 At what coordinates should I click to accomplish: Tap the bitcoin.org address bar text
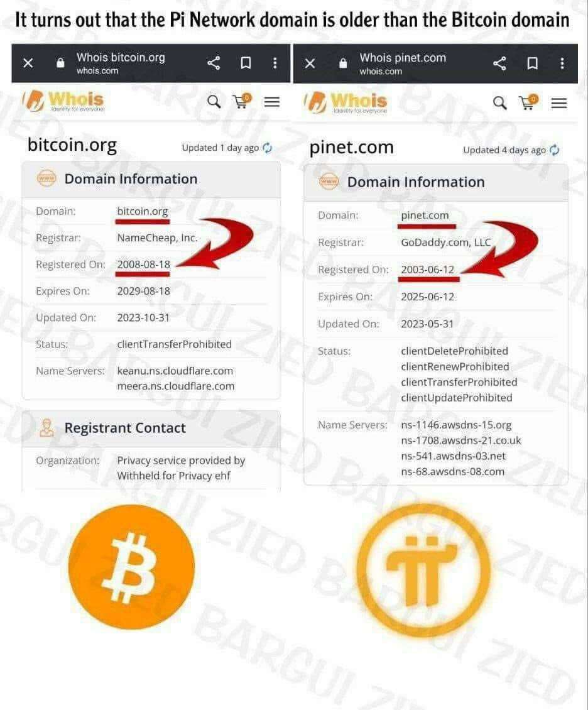(121, 63)
